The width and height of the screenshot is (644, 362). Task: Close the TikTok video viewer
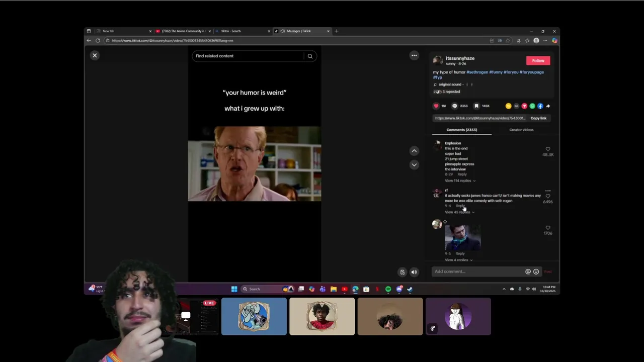pyautogui.click(x=95, y=55)
